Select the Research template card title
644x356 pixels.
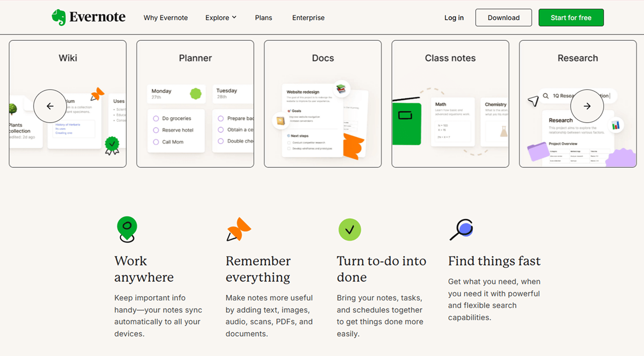(x=578, y=58)
